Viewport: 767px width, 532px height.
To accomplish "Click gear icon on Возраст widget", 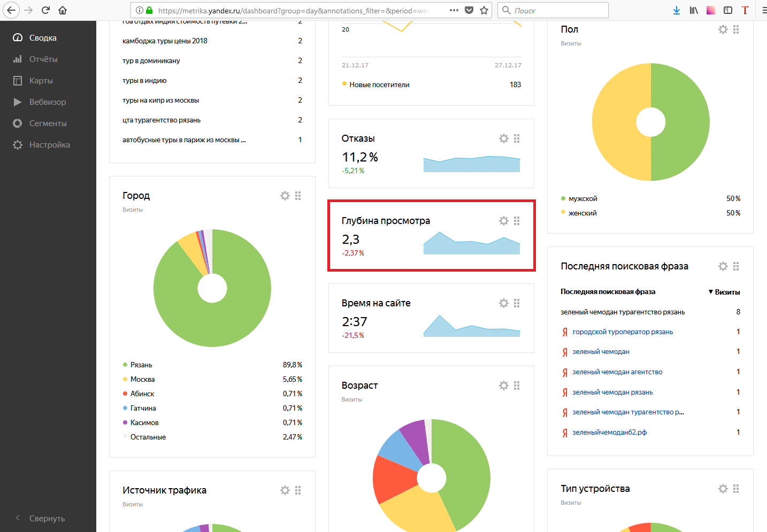I will tap(504, 385).
